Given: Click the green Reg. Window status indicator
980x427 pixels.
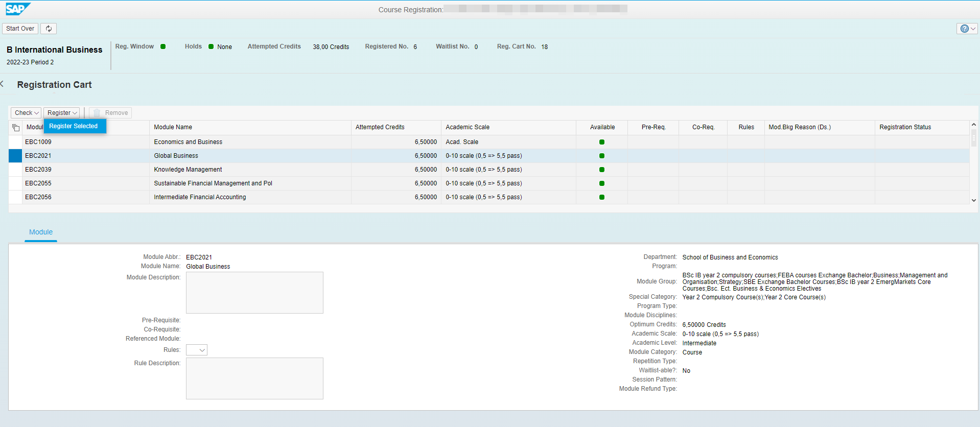Looking at the screenshot, I should click(x=163, y=46).
